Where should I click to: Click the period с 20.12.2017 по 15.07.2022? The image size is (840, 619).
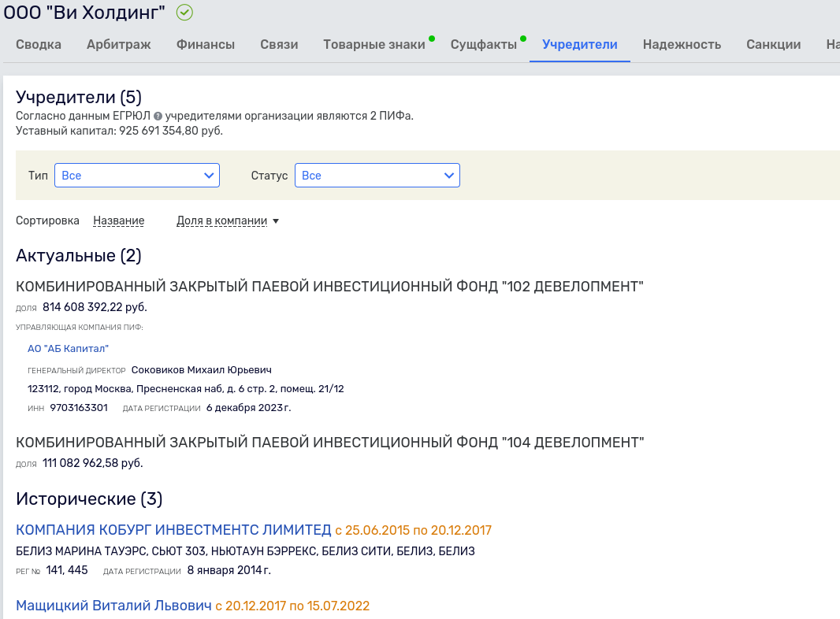(x=292, y=606)
